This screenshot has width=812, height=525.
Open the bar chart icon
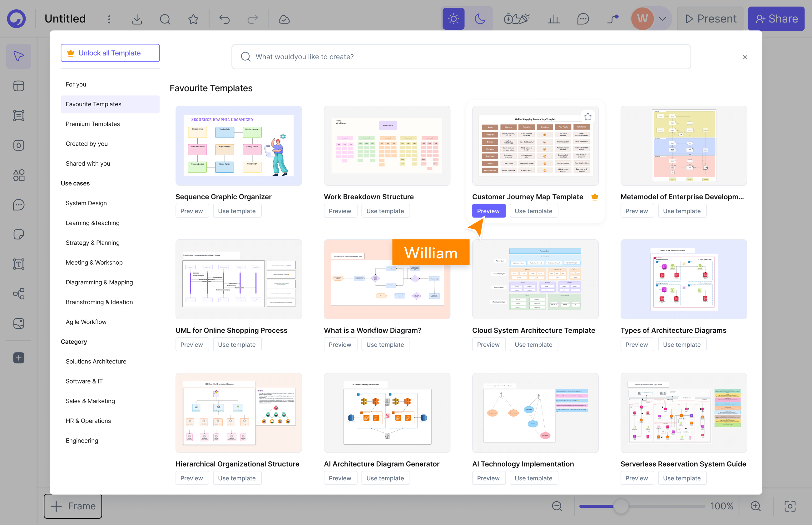click(x=553, y=19)
